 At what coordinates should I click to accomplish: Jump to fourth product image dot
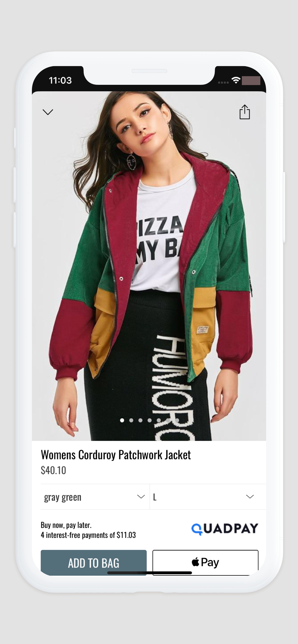tap(149, 420)
